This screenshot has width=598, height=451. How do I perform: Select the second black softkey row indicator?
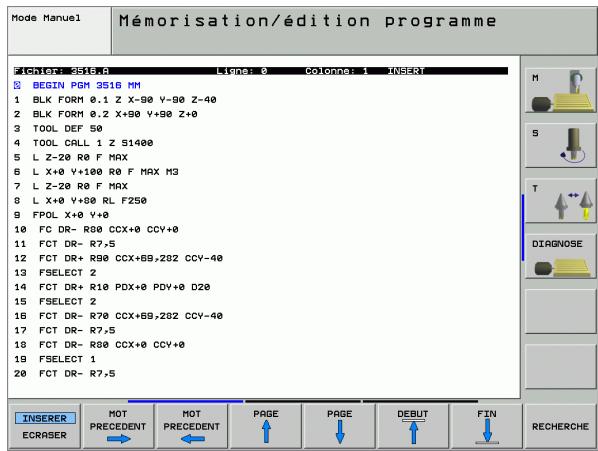coord(303,401)
